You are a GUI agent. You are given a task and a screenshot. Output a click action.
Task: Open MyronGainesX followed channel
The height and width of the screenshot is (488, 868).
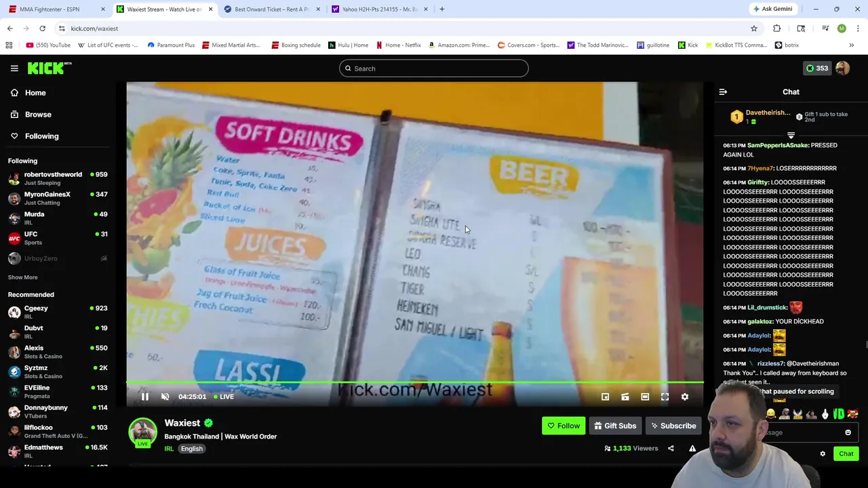tap(58, 199)
